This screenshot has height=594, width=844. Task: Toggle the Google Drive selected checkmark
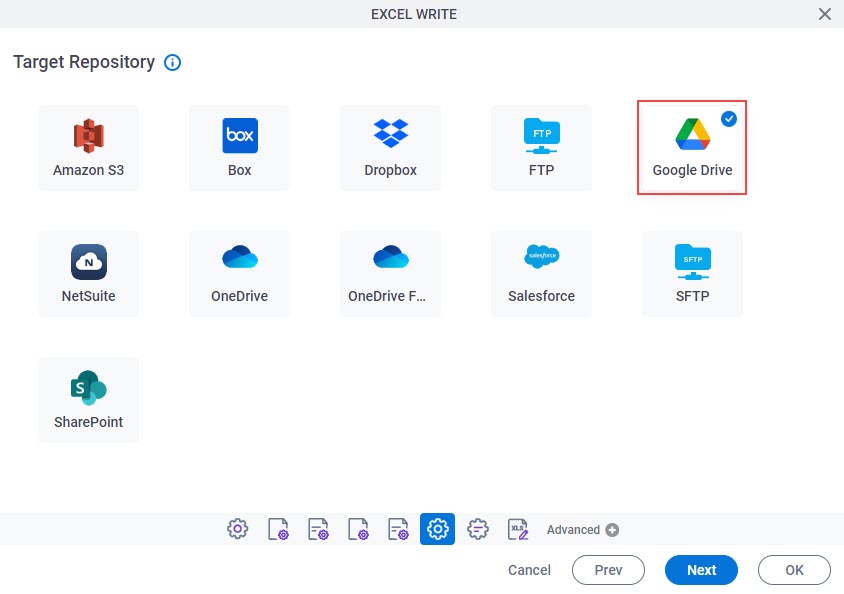click(729, 118)
